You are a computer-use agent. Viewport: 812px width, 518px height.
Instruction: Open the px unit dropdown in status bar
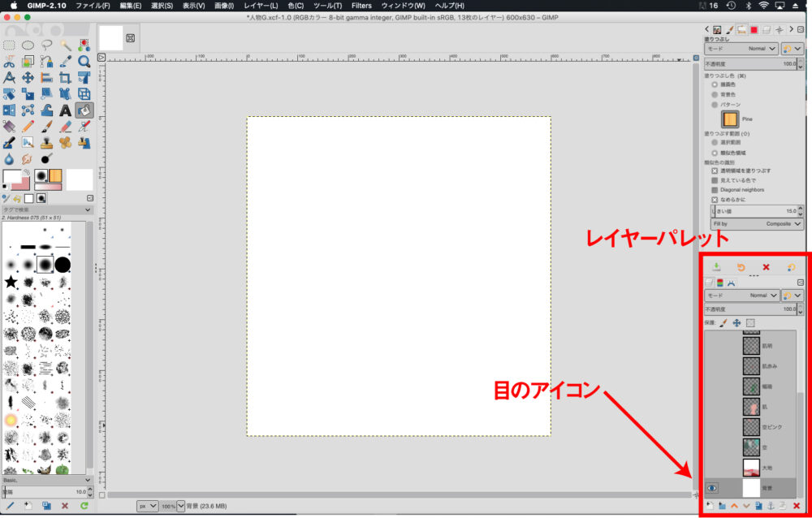148,506
